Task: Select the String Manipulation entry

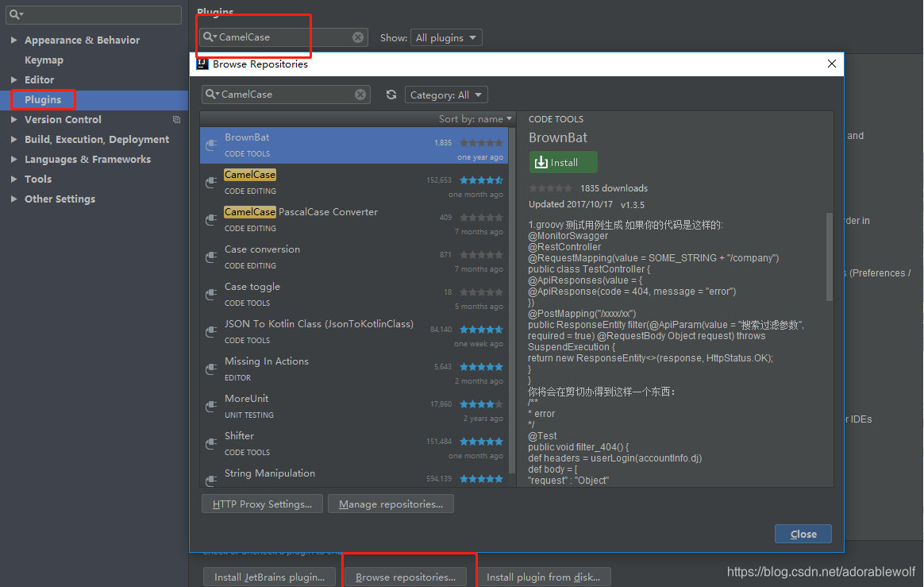Action: (354, 476)
